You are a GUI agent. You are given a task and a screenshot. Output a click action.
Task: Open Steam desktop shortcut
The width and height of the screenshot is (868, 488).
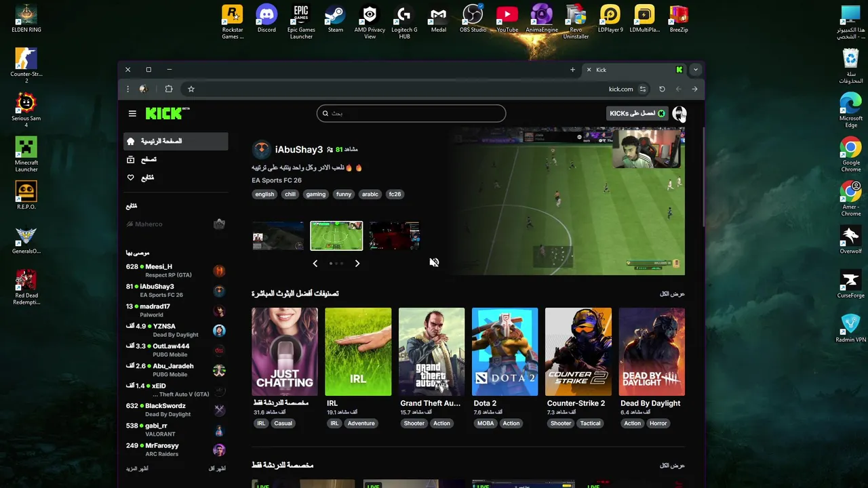(336, 19)
